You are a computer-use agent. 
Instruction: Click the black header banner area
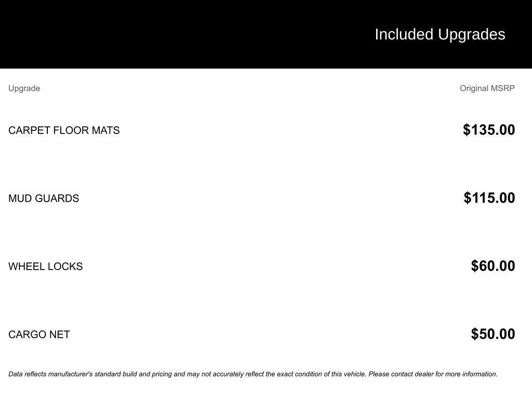[x=266, y=34]
